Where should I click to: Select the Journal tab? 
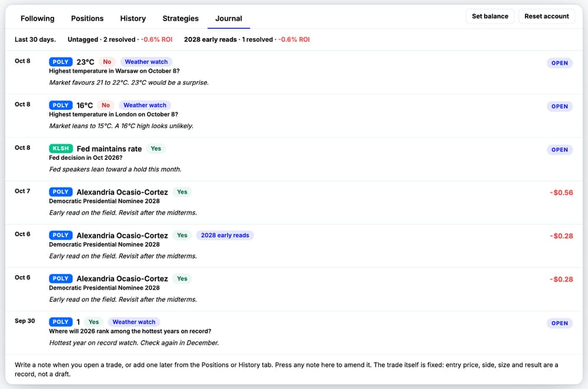[x=229, y=18]
